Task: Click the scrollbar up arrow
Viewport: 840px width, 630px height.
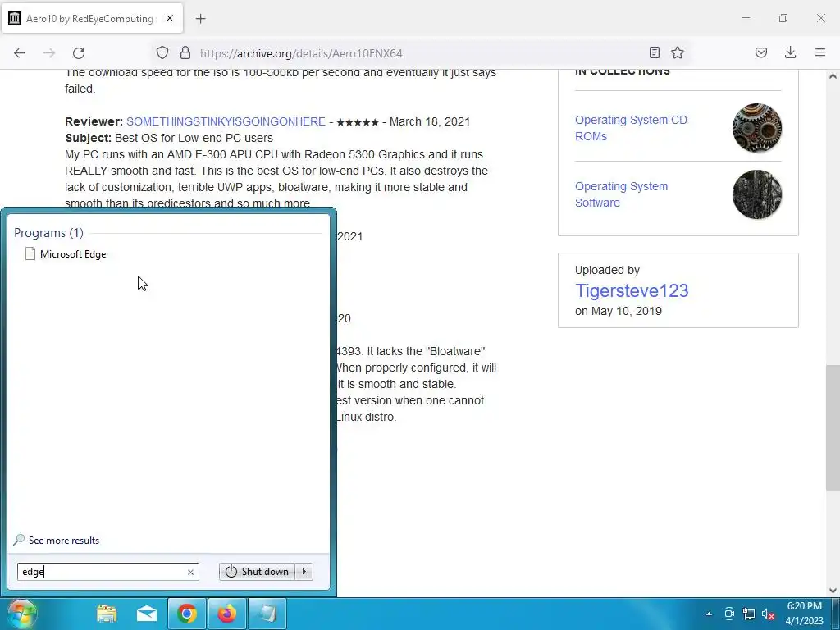Action: coord(833,76)
